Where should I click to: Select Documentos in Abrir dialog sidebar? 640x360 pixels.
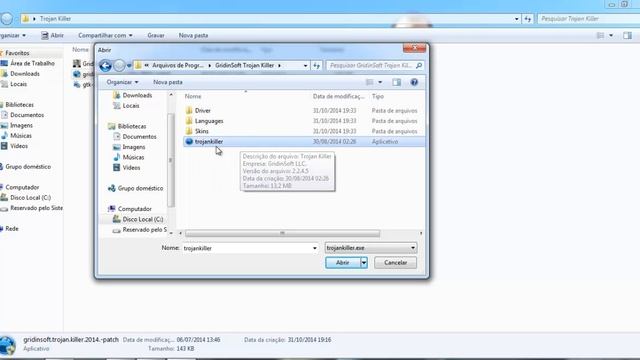pyautogui.click(x=139, y=137)
